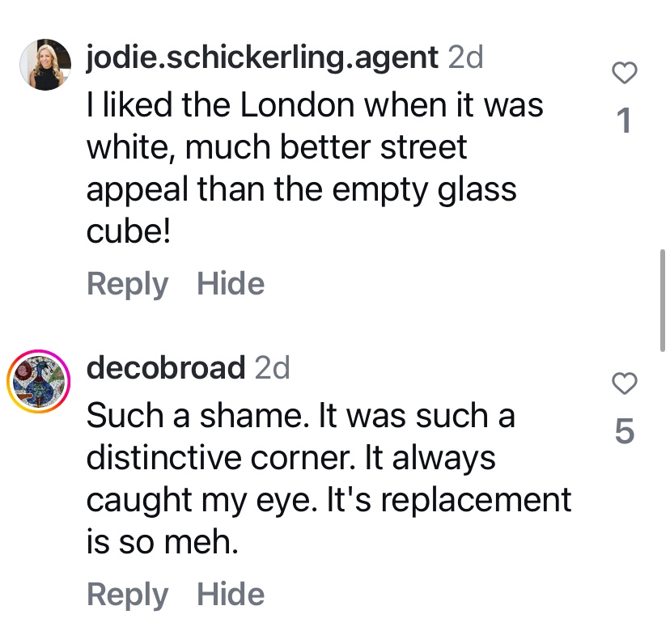Go to decobroad's profile via username
Image resolution: width=670 pixels, height=644 pixels.
tap(165, 368)
